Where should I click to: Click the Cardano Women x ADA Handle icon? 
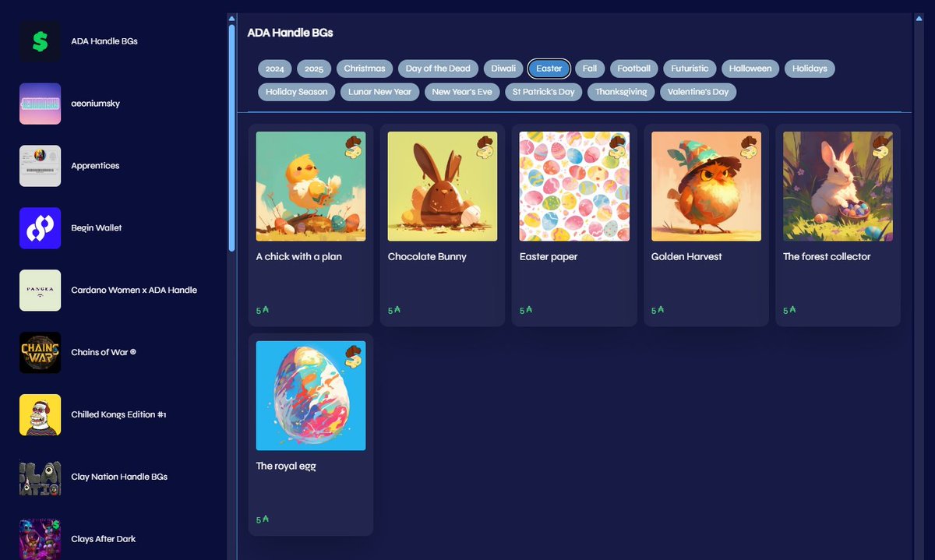[40, 290]
